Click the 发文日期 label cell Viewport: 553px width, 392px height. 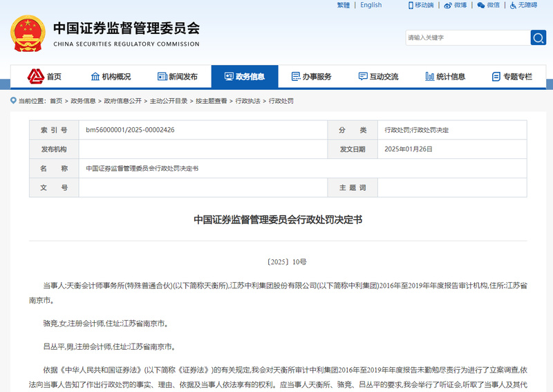click(x=353, y=149)
